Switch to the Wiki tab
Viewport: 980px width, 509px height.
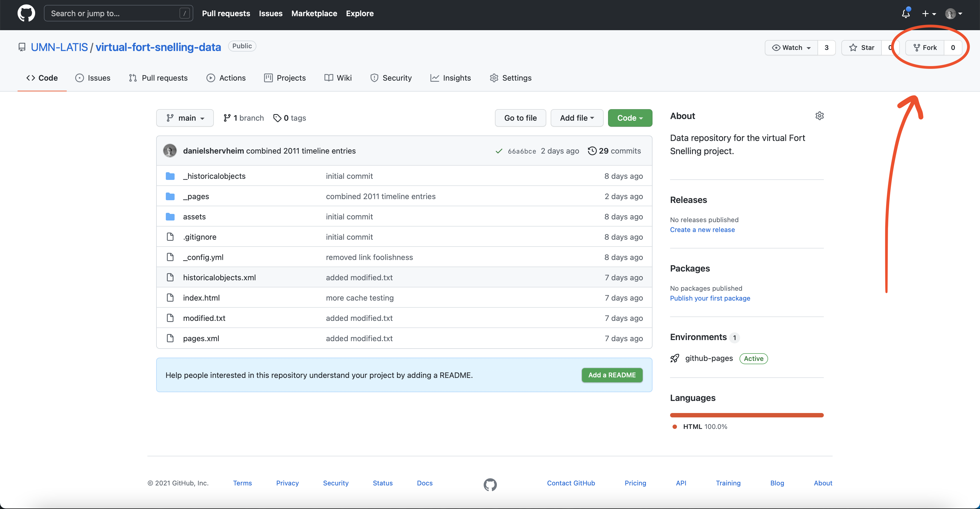[x=338, y=78]
